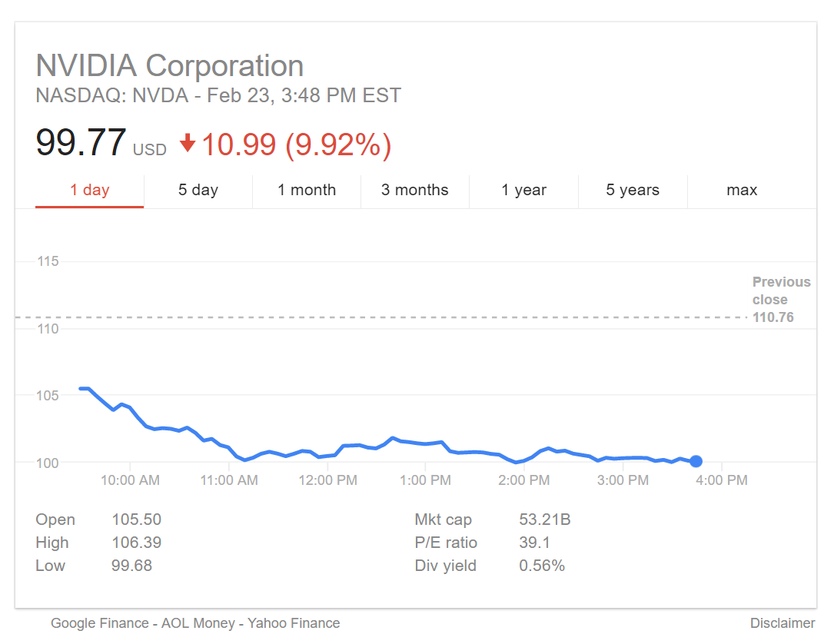Switch to the 5 day chart

pyautogui.click(x=198, y=190)
